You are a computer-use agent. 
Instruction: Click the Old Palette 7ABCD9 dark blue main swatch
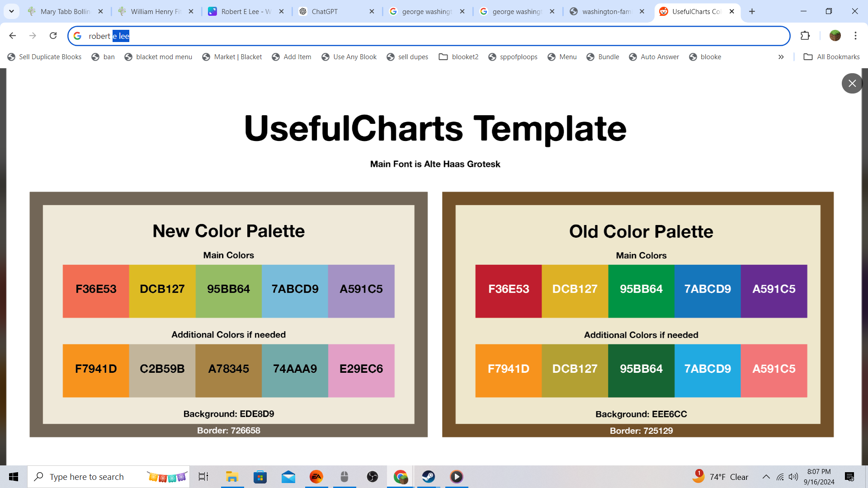tap(708, 291)
